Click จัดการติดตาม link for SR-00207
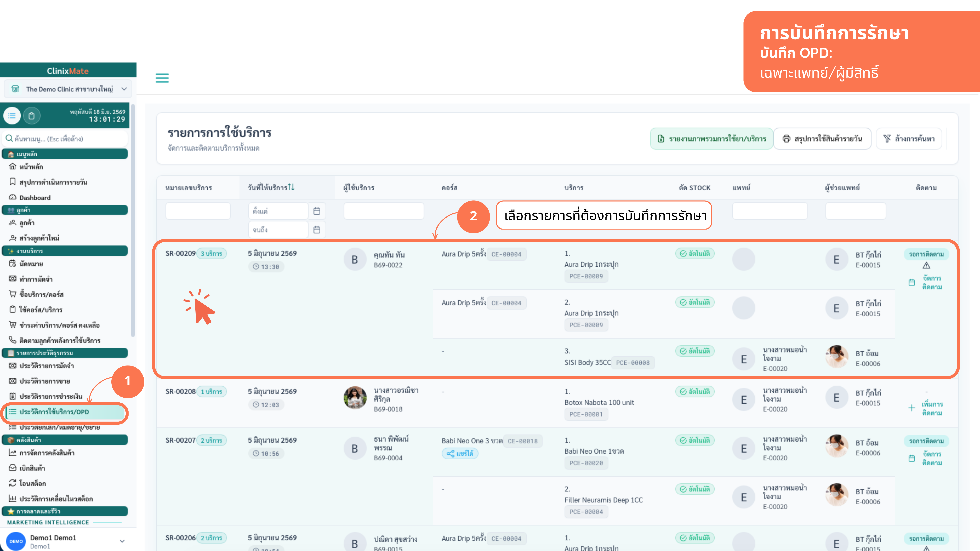The image size is (980, 551). 932,458
